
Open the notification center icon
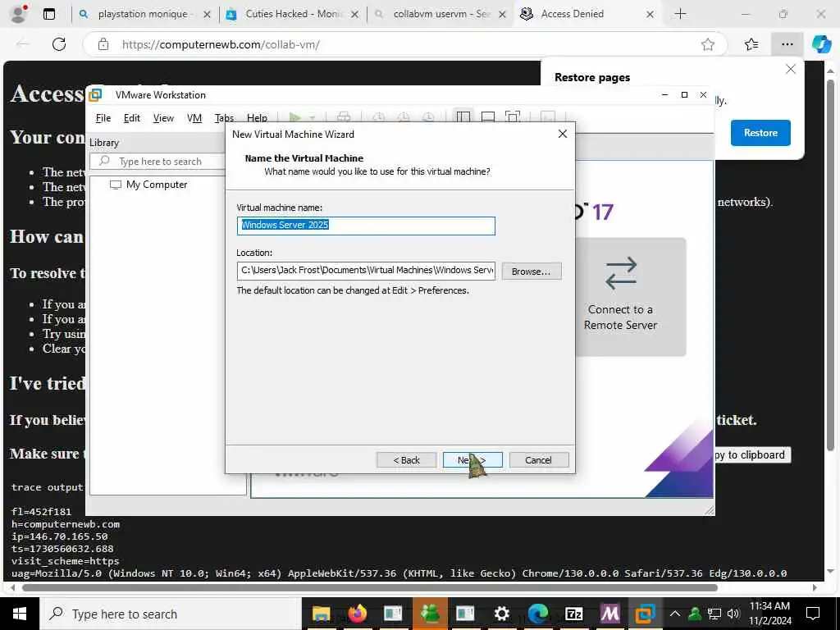coord(813,614)
